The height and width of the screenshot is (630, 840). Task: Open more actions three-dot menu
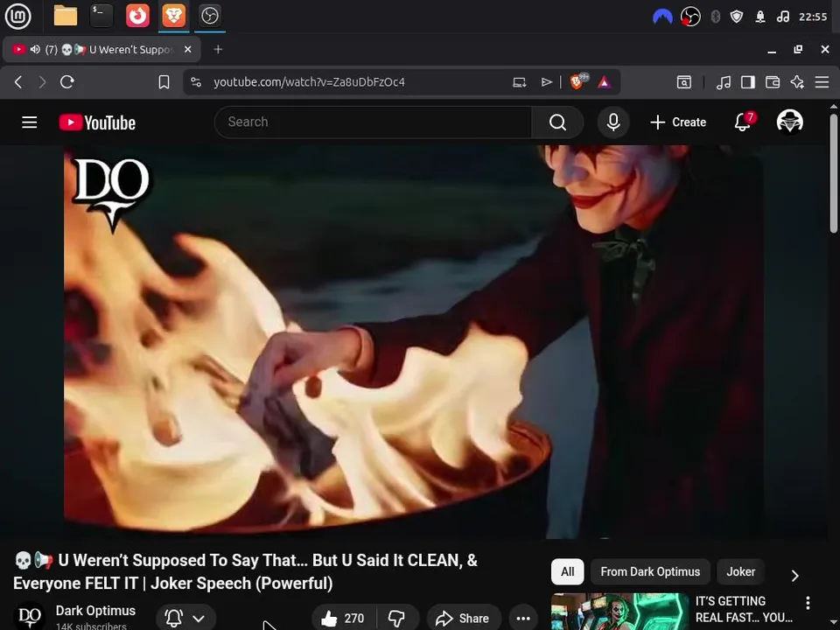coord(523,619)
